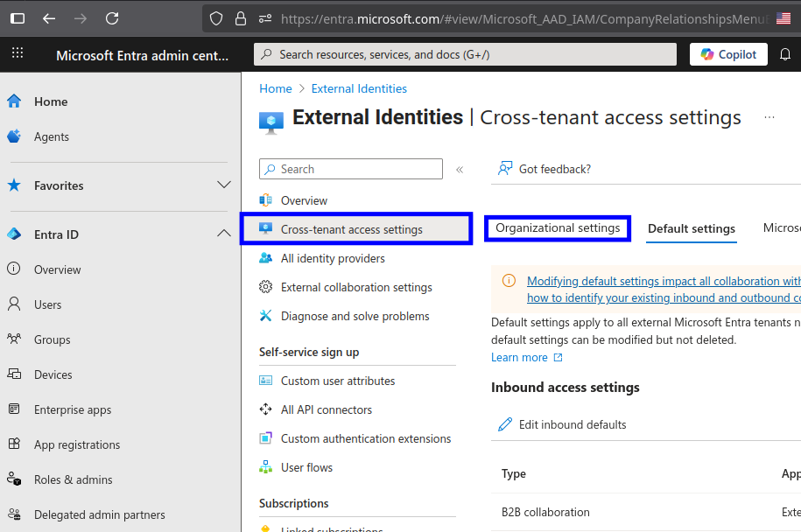
Task: Collapse the Entra ID section chevron
Action: (224, 234)
